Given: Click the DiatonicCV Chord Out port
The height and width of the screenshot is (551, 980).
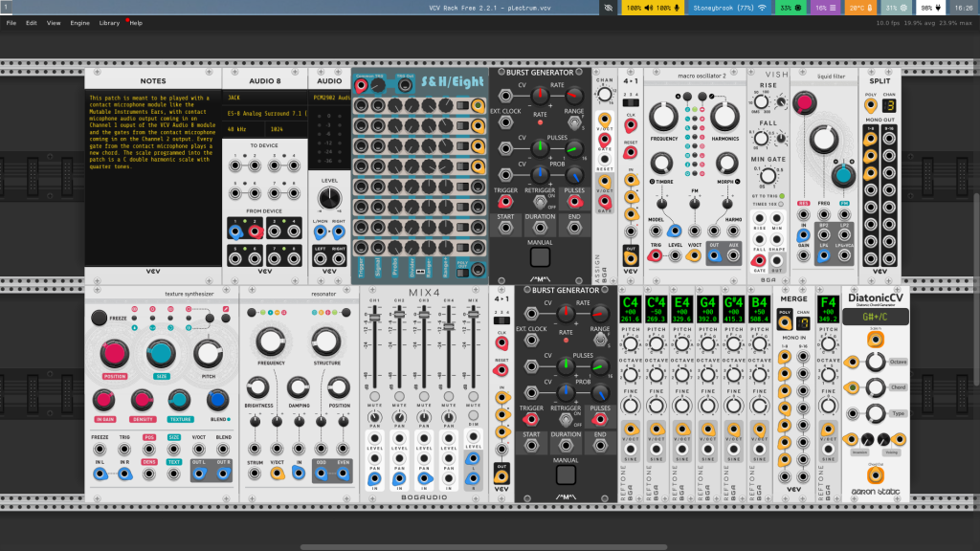Looking at the screenshot, I should pos(875,476).
